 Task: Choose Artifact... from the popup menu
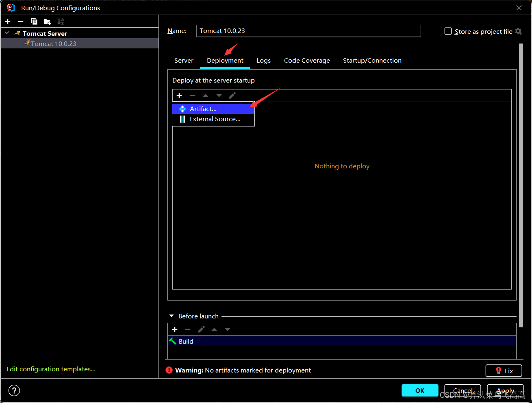[213, 109]
